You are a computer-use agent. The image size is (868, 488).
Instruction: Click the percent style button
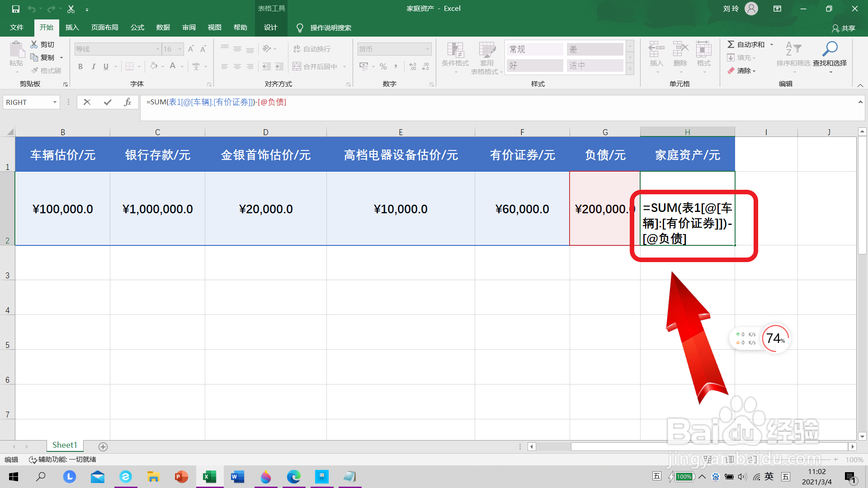point(383,66)
